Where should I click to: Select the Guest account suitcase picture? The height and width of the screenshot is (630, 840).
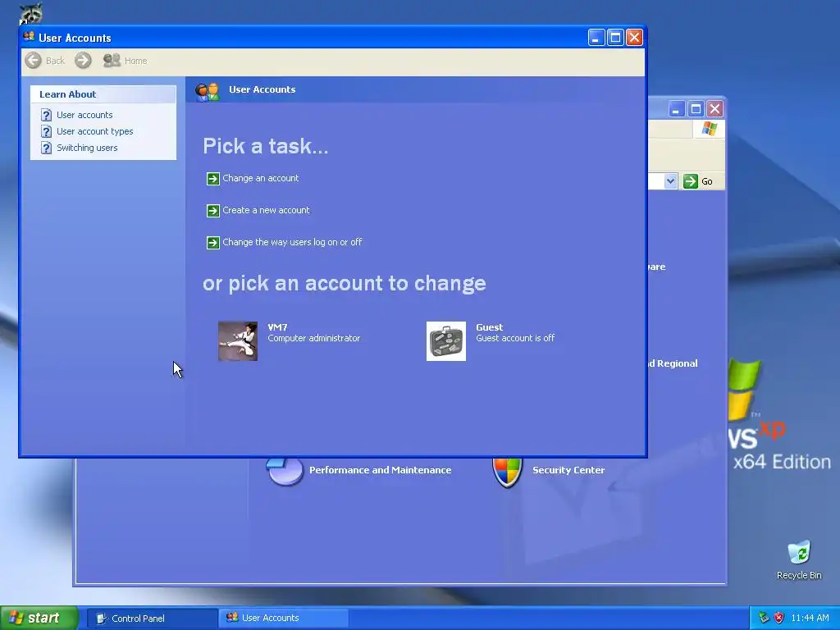point(446,341)
